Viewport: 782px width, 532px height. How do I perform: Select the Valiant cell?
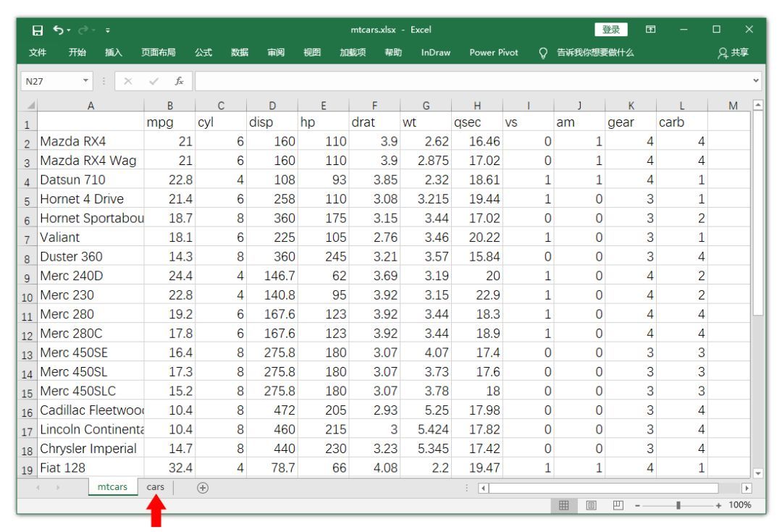91,237
